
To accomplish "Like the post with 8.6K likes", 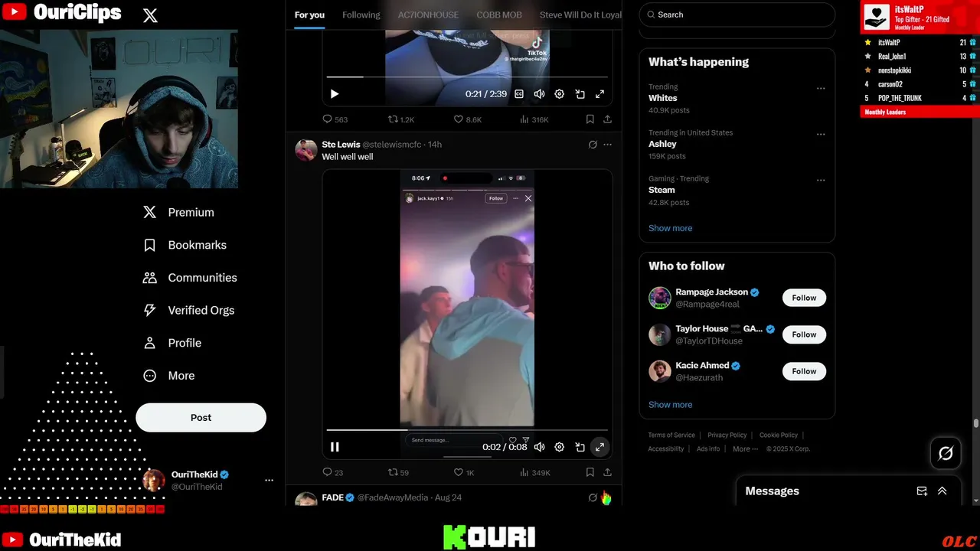I will click(467, 119).
